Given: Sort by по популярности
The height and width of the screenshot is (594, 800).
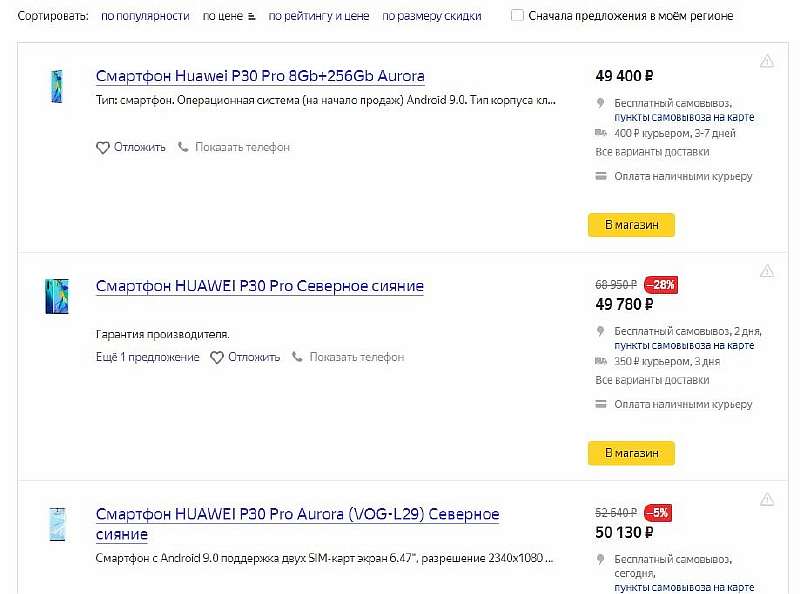Looking at the screenshot, I should click(x=145, y=16).
